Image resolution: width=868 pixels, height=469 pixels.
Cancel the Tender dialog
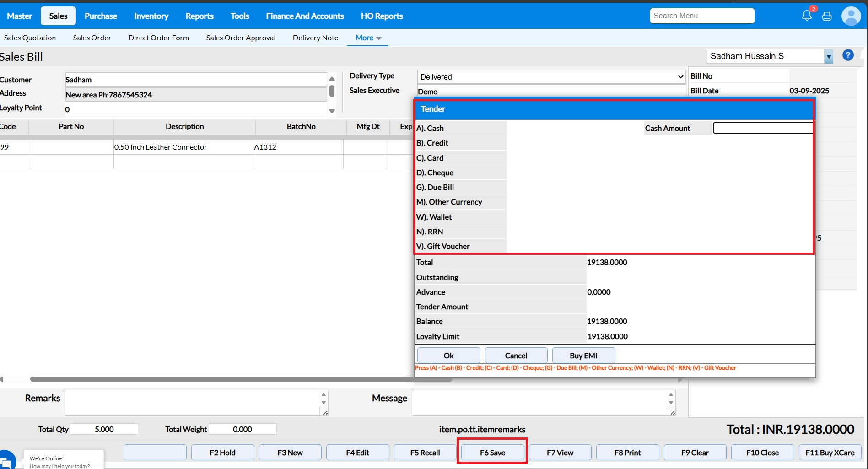click(x=516, y=356)
